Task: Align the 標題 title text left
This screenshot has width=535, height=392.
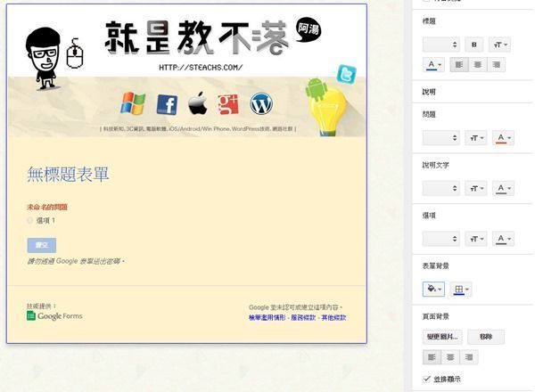Action: 459,64
